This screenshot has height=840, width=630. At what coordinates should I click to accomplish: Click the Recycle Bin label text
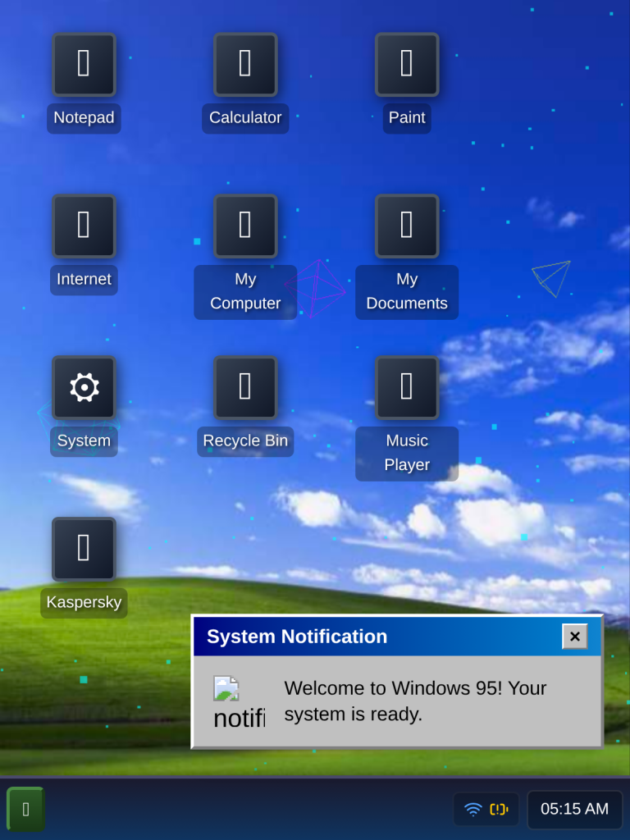(245, 441)
